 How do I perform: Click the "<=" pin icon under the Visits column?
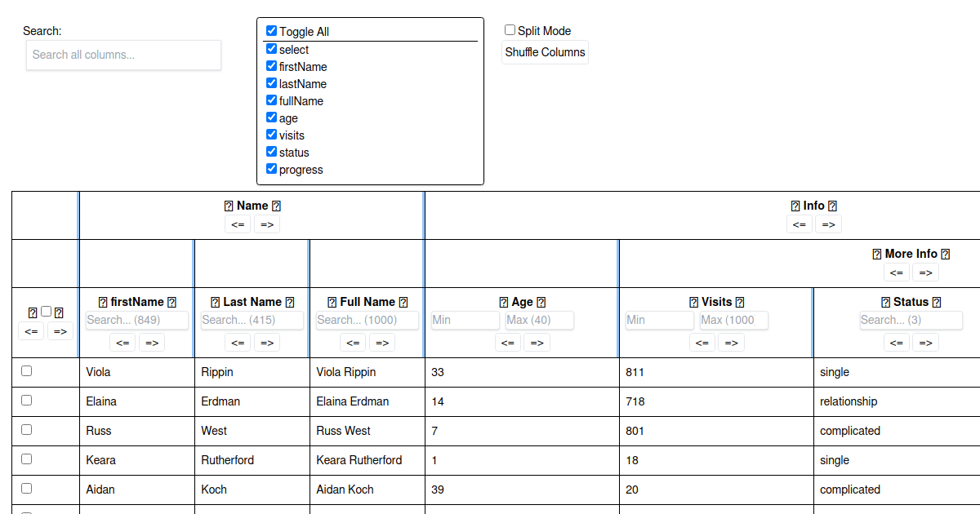(702, 342)
